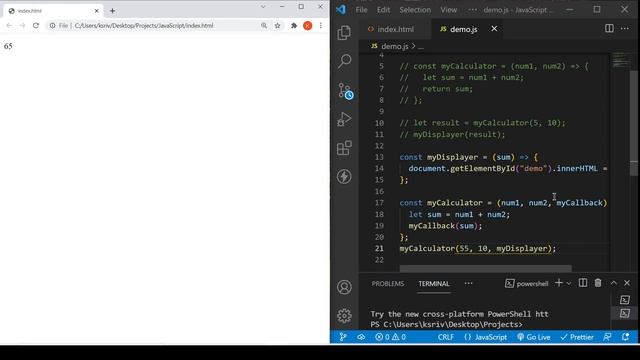Open notifications bell in status bar
The height and width of the screenshot is (360, 640).
pyautogui.click(x=625, y=337)
